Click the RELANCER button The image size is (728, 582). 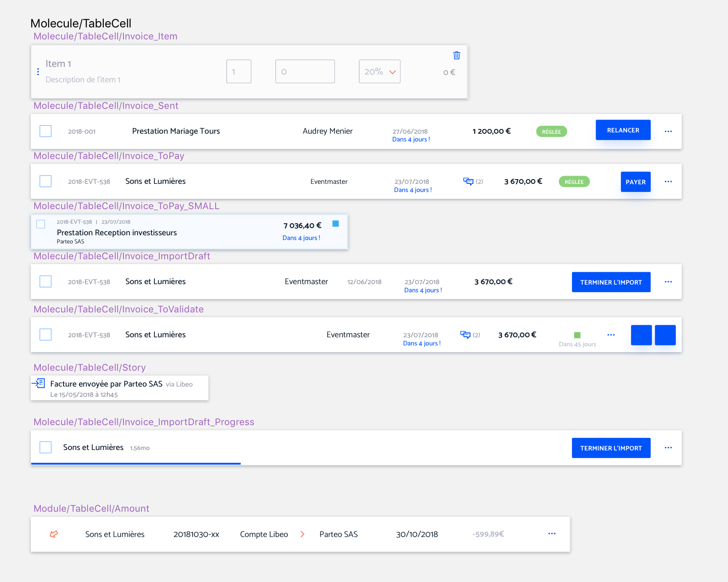pyautogui.click(x=623, y=130)
